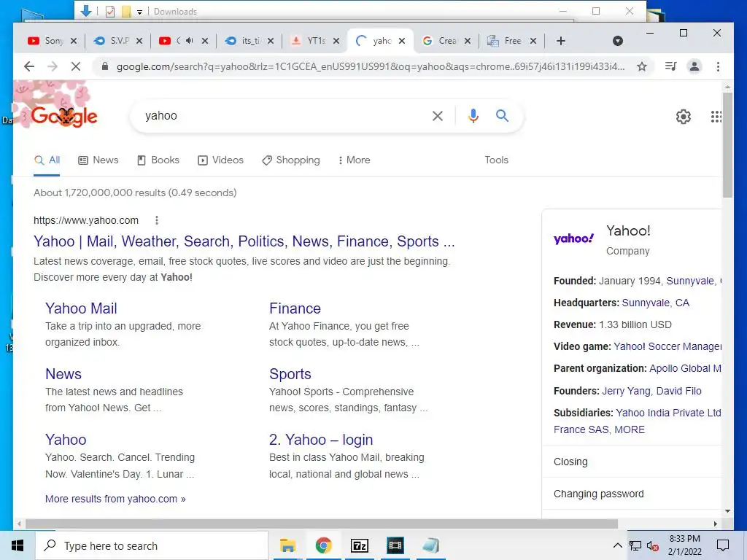Viewport: 747px width, 560px height.
Task: Click the Chrome address bar URL
Action: click(x=371, y=66)
